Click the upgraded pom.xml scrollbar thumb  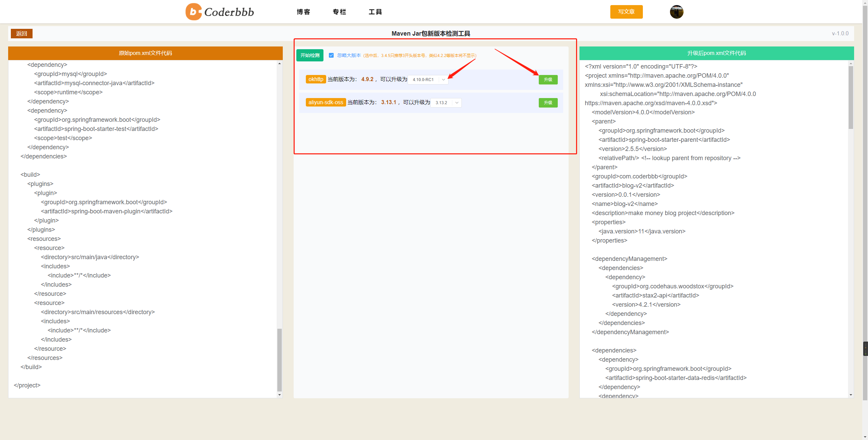851,98
